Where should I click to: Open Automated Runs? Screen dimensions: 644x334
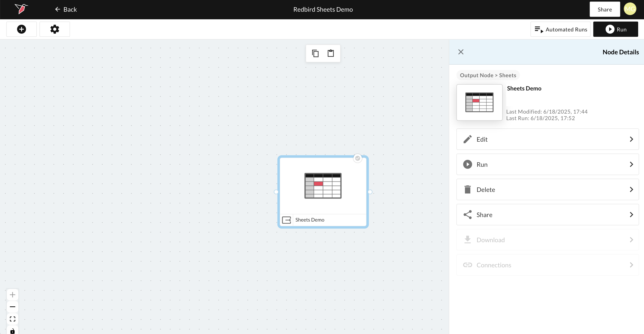[x=561, y=29]
